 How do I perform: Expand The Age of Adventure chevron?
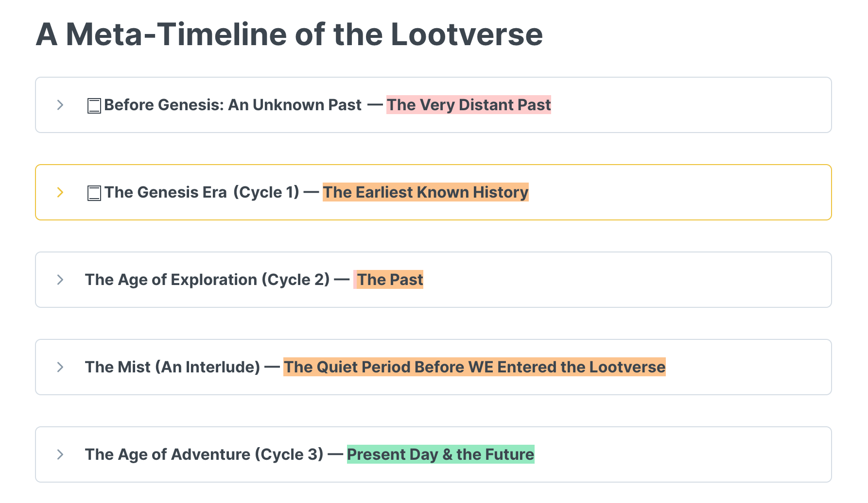60,454
